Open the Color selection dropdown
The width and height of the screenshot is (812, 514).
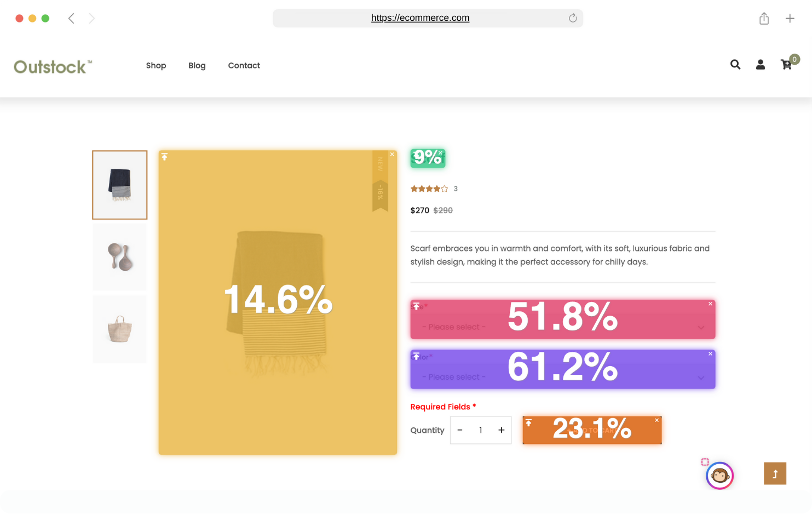tap(562, 377)
